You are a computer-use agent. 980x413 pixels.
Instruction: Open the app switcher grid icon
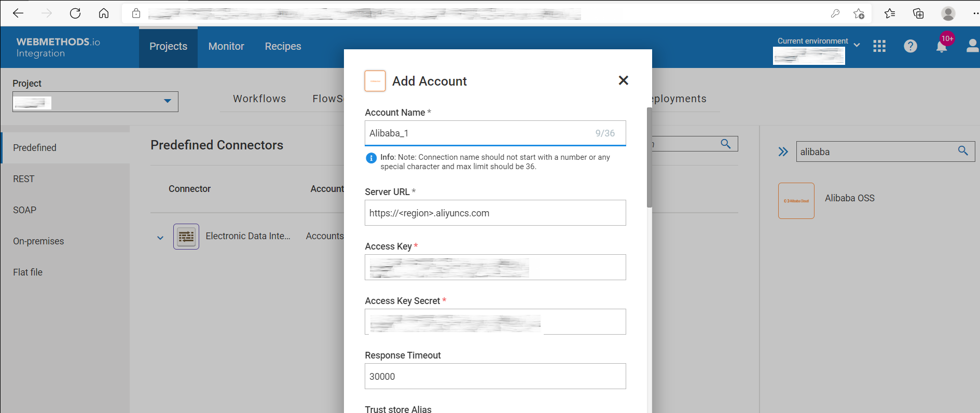point(879,46)
